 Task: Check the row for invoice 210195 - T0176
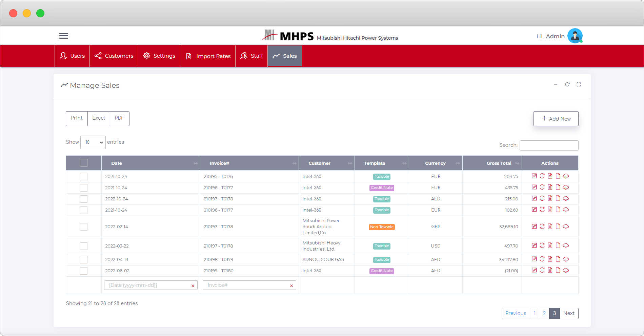84,177
